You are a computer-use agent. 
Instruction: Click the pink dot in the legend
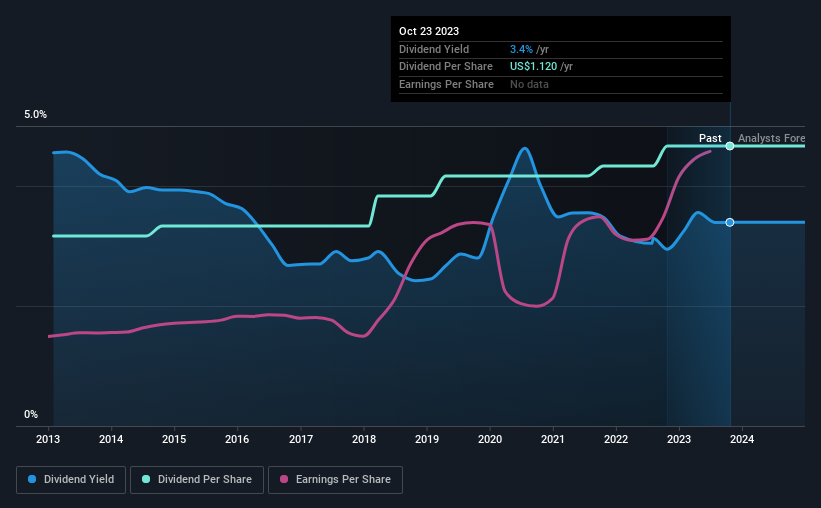point(284,480)
